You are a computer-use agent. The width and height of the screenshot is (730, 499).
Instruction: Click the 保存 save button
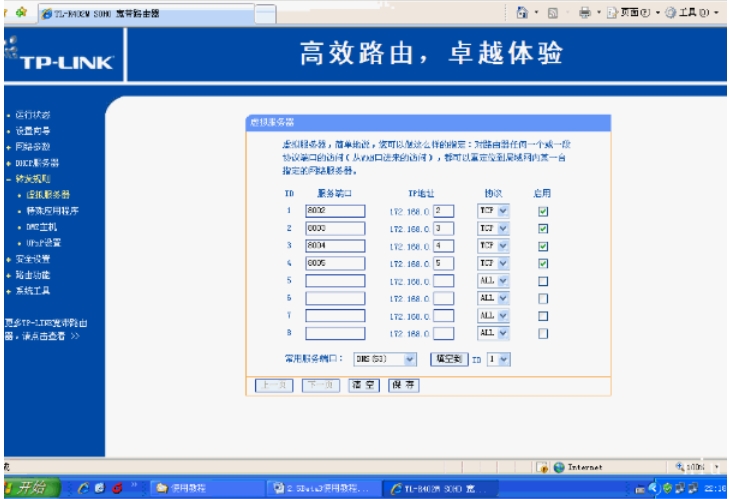click(x=404, y=385)
